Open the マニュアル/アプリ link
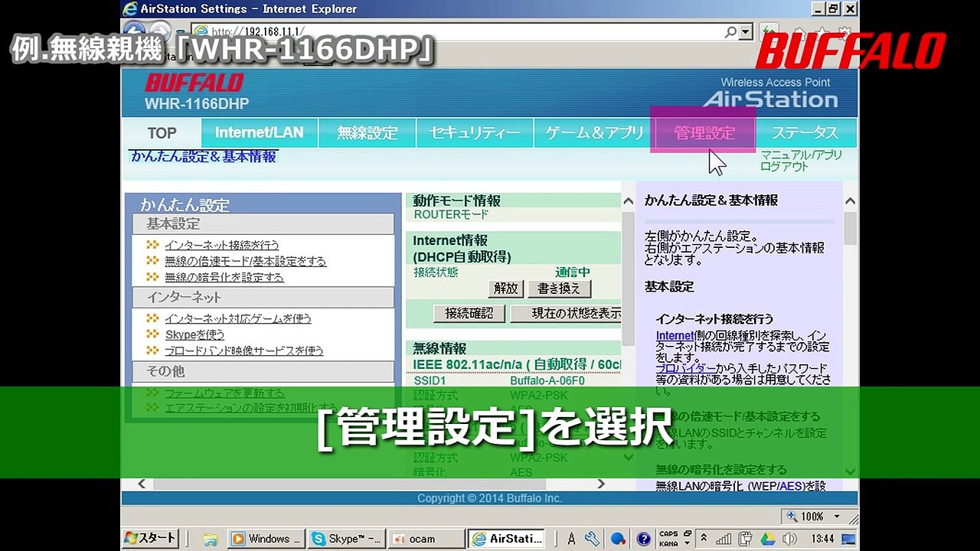This screenshot has height=551, width=980. pyautogui.click(x=801, y=155)
